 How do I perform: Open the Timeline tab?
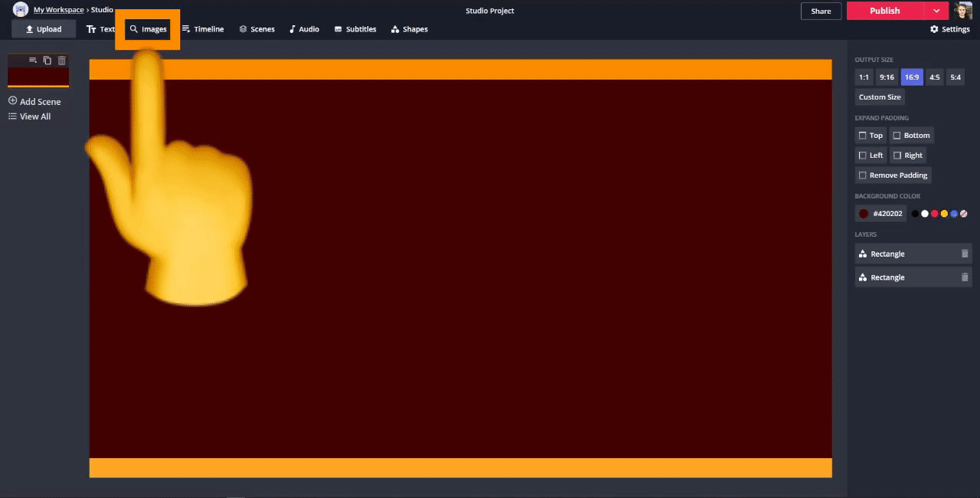(203, 29)
